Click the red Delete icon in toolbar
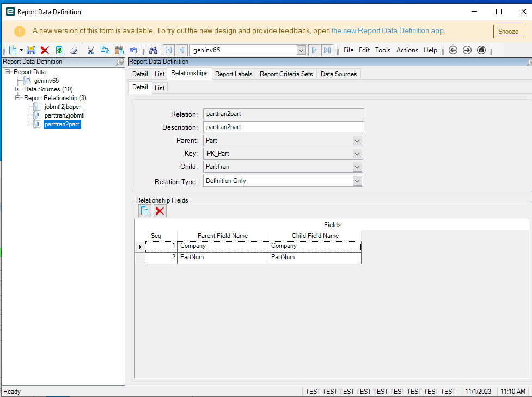 [x=45, y=50]
